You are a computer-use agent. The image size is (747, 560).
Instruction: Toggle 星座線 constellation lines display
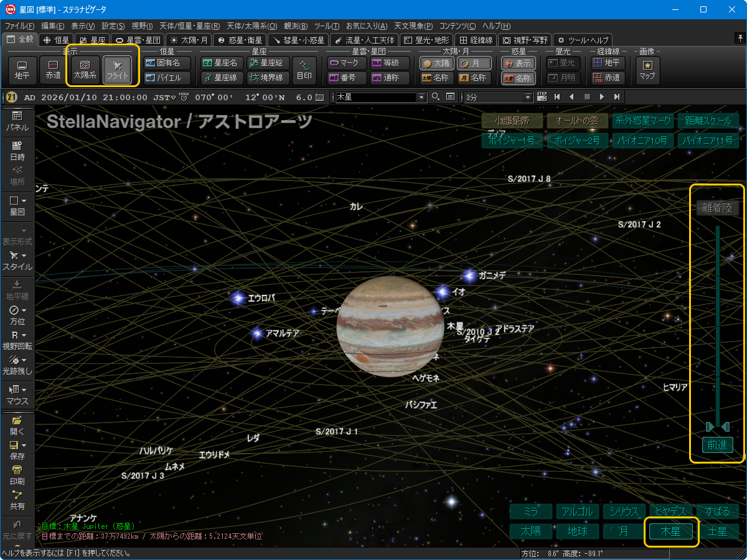click(x=220, y=78)
